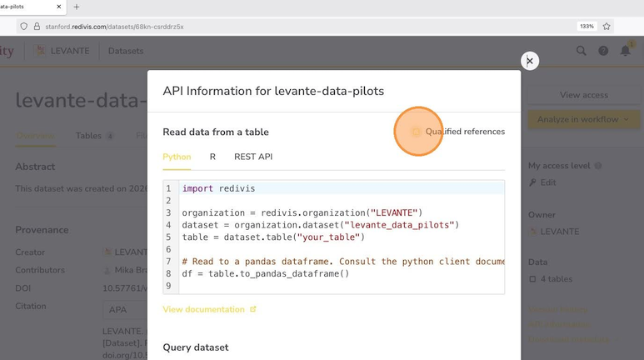This screenshot has width=644, height=360.
Task: Open a new browser tab
Action: pos(77,7)
